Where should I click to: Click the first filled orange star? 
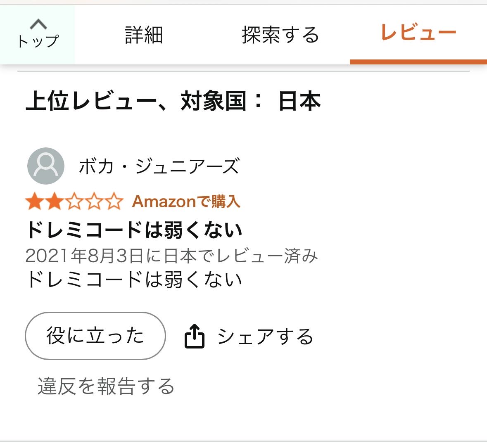click(x=34, y=202)
